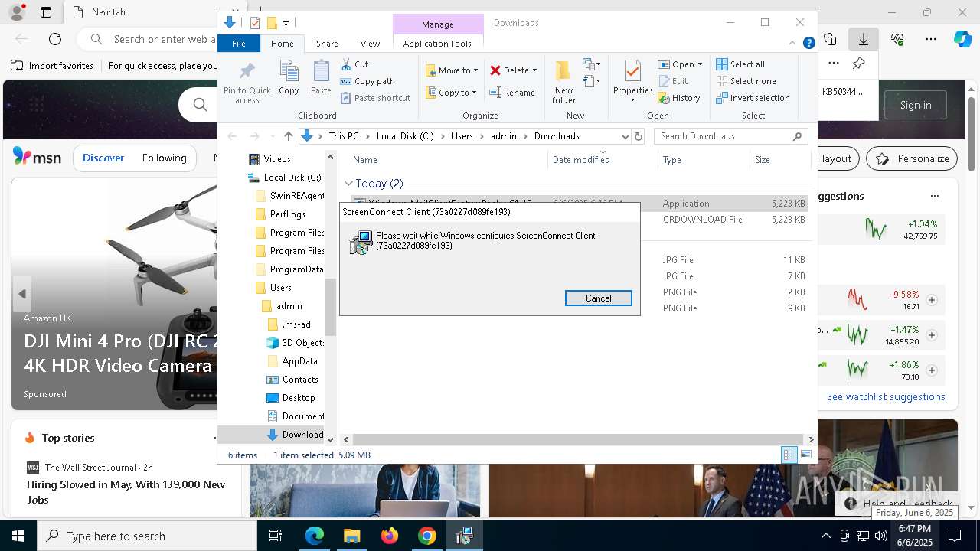Refresh the Edge page
The width and height of the screenshot is (980, 551).
(x=55, y=39)
